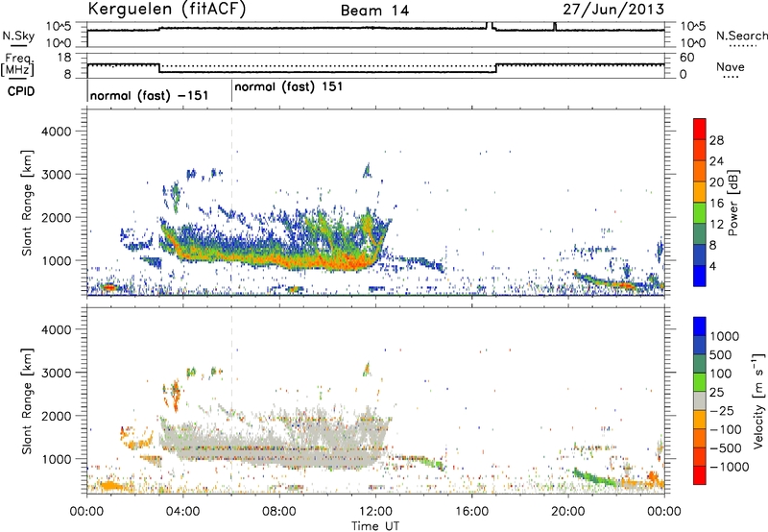
Task: Select the 'normal (fast) 151' CPID text
Action: point(289,86)
